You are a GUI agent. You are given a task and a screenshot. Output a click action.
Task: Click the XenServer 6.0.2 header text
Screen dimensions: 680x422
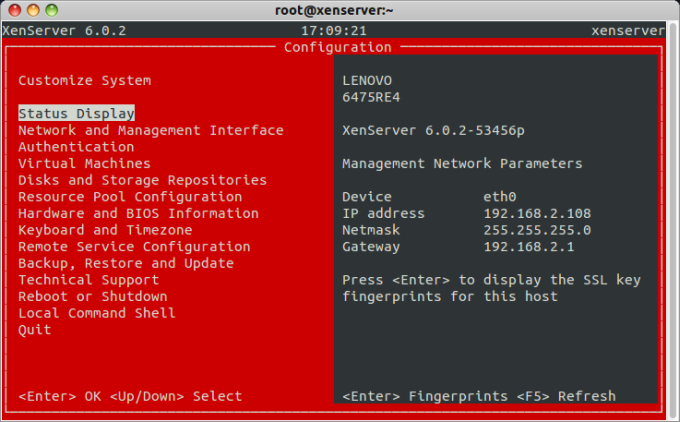(x=64, y=31)
